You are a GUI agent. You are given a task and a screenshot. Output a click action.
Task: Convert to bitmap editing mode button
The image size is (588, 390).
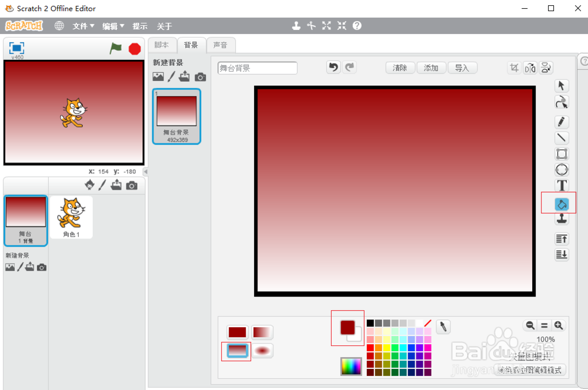point(530,370)
